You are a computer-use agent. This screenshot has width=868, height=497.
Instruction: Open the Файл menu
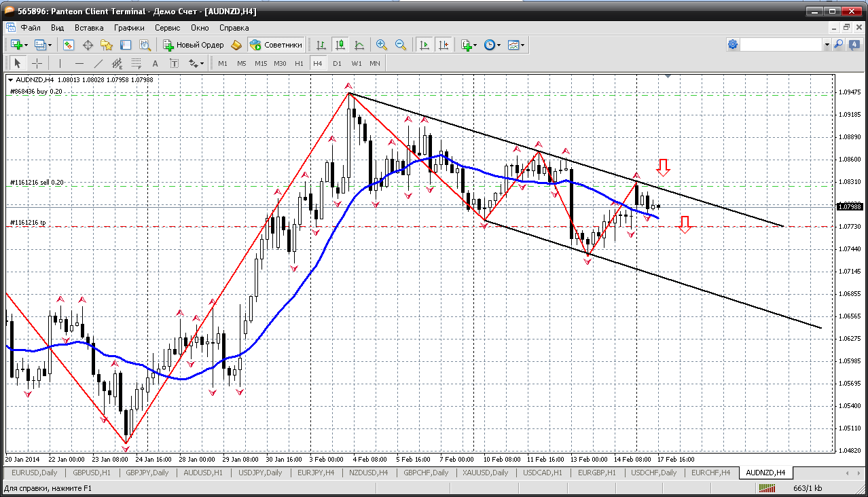[x=31, y=28]
